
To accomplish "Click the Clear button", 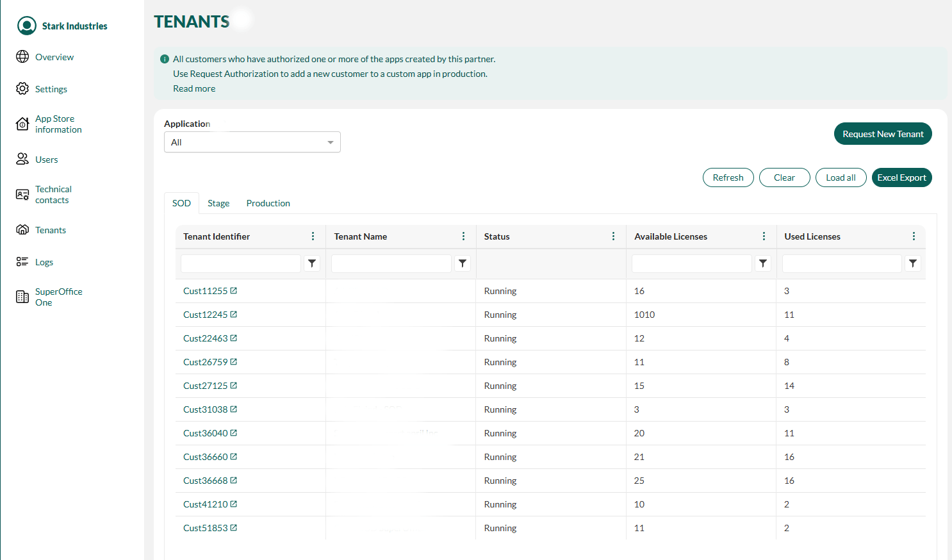I will point(785,177).
